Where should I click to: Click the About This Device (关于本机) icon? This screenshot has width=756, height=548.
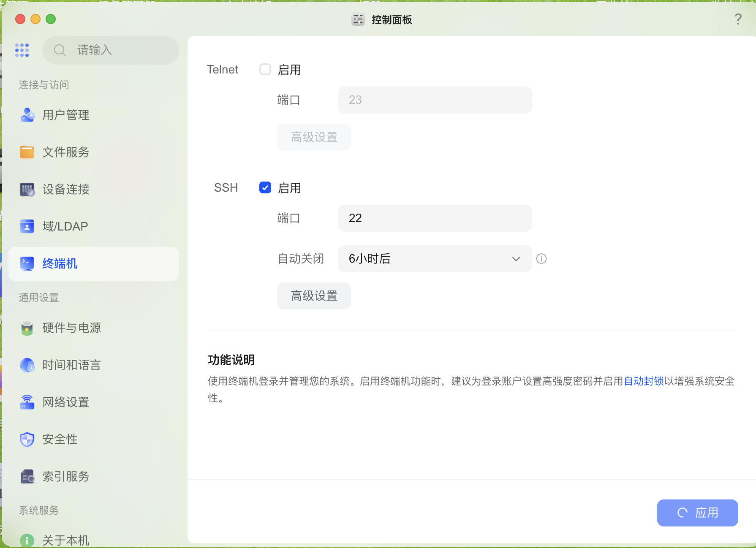(27, 540)
